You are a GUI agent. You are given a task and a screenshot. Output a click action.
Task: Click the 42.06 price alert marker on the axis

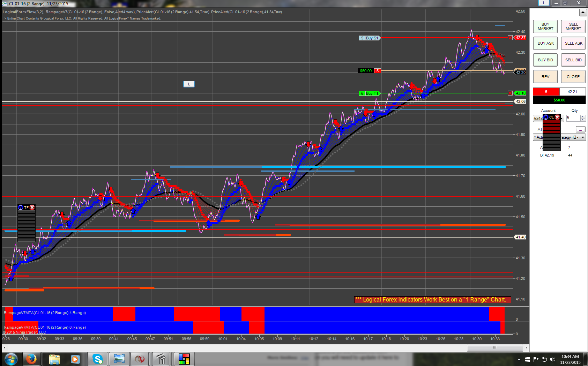coord(521,101)
